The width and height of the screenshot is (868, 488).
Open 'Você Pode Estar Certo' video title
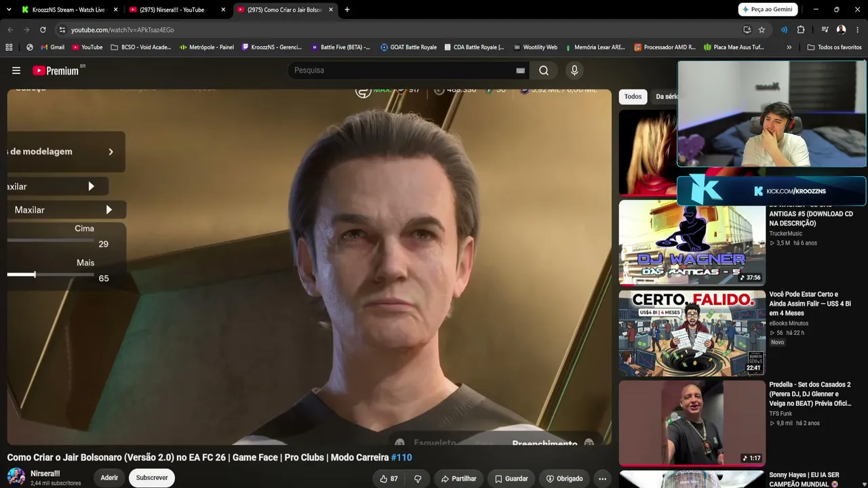tap(810, 304)
